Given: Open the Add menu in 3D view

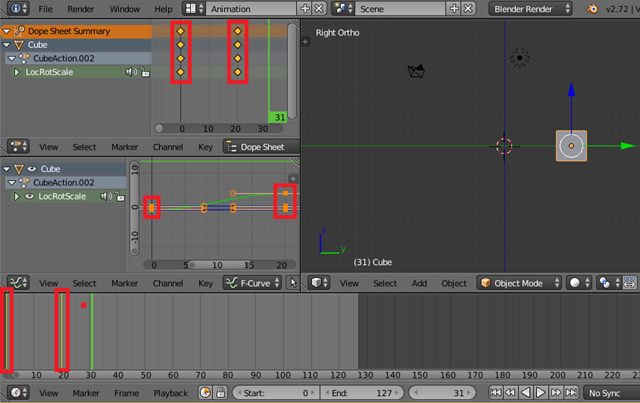Looking at the screenshot, I should (x=419, y=283).
